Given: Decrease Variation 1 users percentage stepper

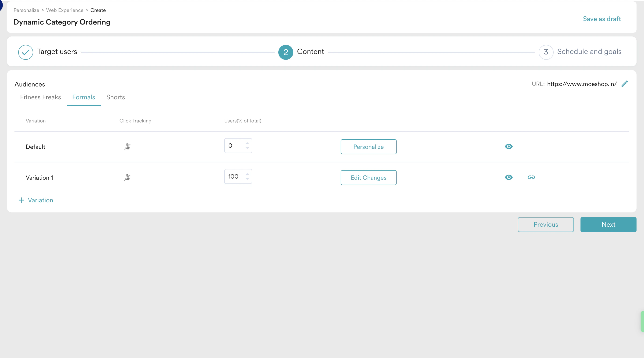Looking at the screenshot, I should (247, 179).
